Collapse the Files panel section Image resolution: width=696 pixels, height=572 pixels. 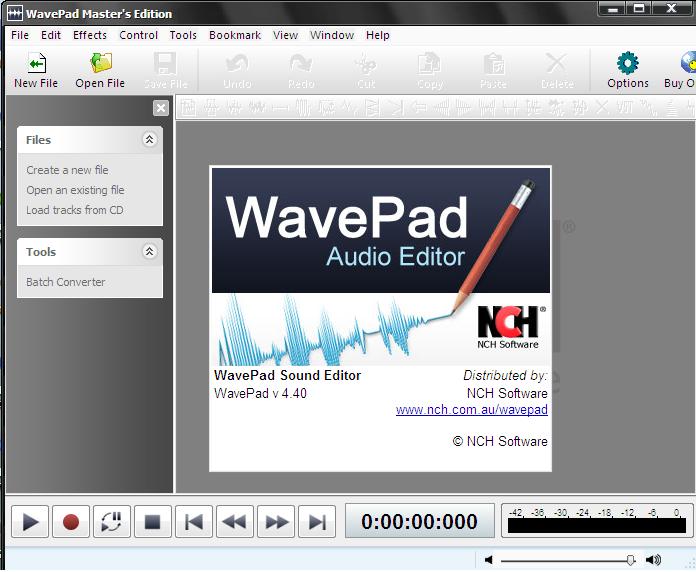(150, 140)
